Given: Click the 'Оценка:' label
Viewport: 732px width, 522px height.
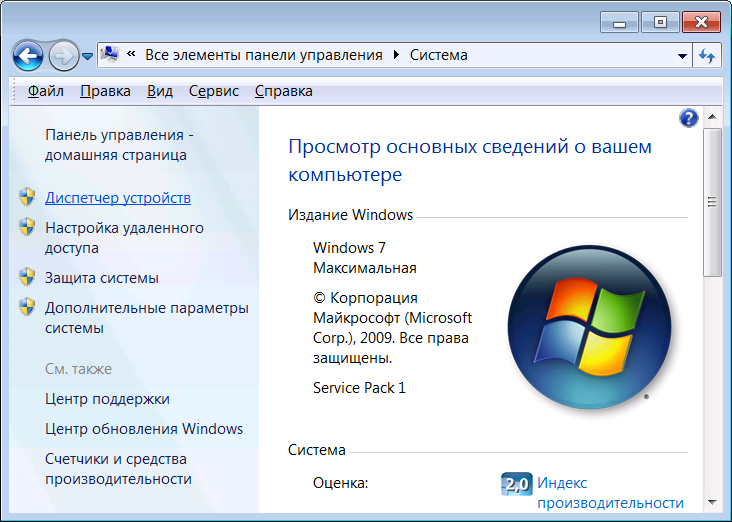Looking at the screenshot, I should 340,483.
